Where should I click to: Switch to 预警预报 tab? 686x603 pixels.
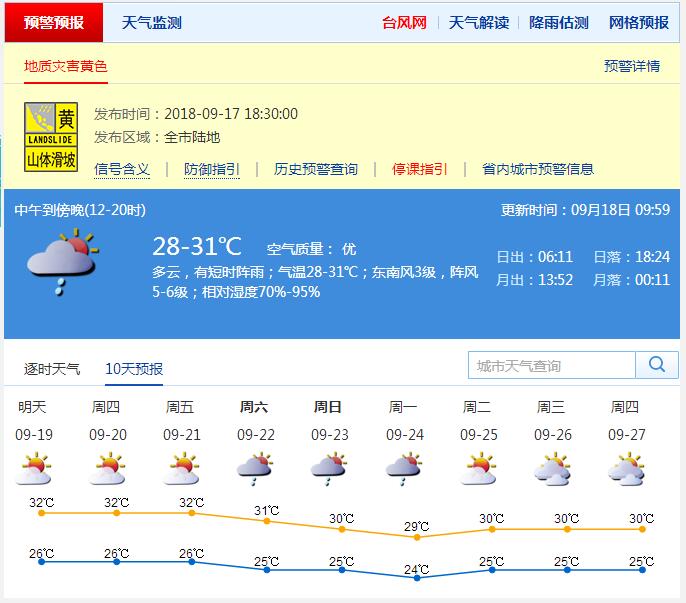click(54, 22)
